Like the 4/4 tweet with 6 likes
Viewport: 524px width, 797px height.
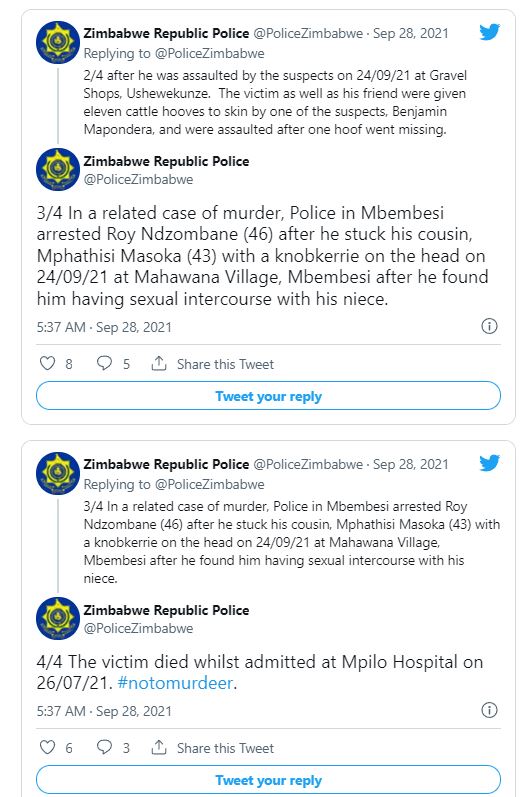[x=47, y=747]
